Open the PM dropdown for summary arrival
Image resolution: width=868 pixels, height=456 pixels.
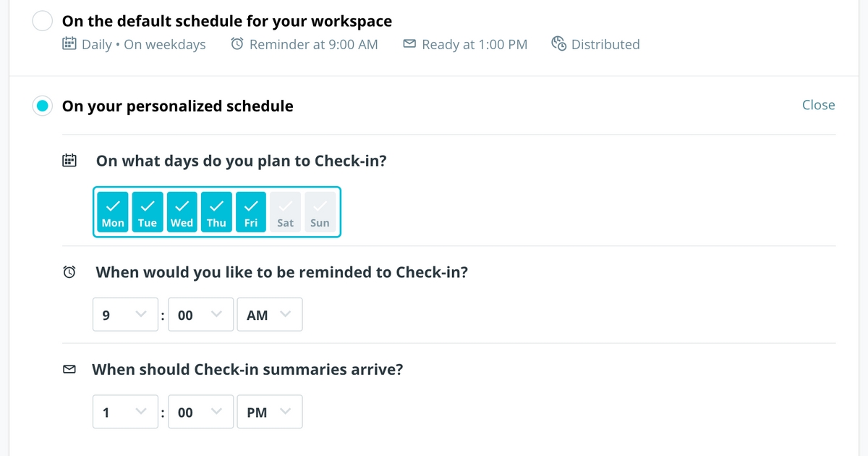pyautogui.click(x=269, y=411)
